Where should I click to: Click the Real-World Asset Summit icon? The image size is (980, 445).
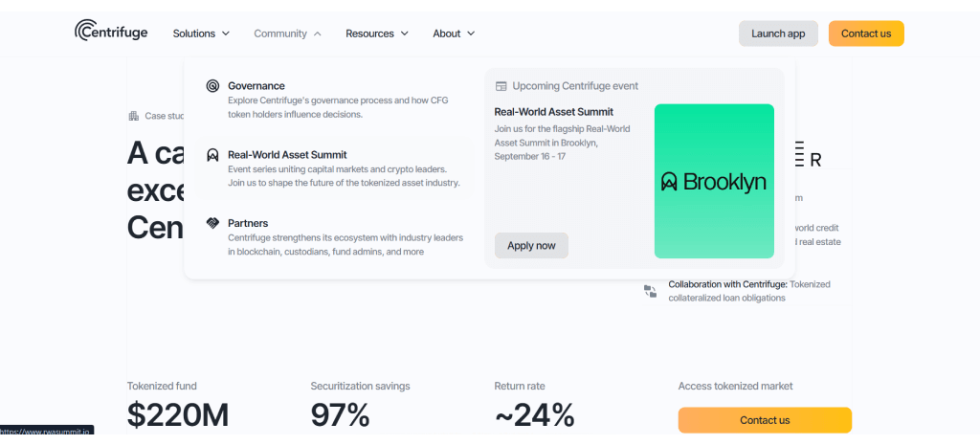point(212,155)
